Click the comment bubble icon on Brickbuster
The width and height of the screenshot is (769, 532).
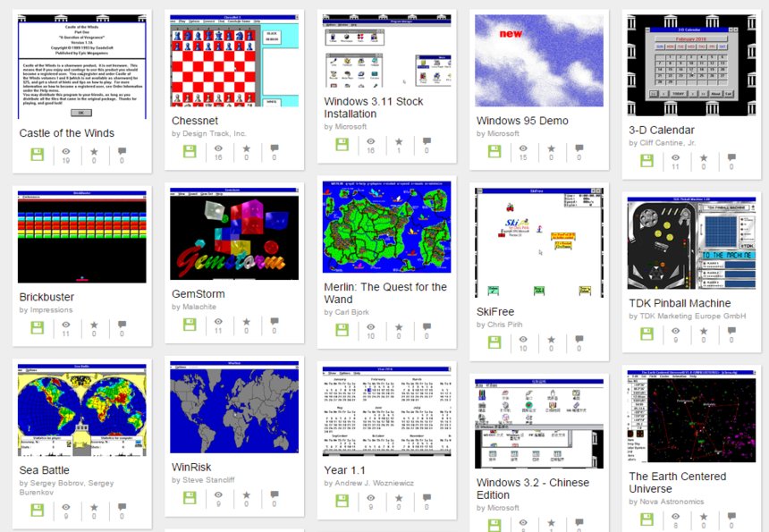[x=123, y=325]
